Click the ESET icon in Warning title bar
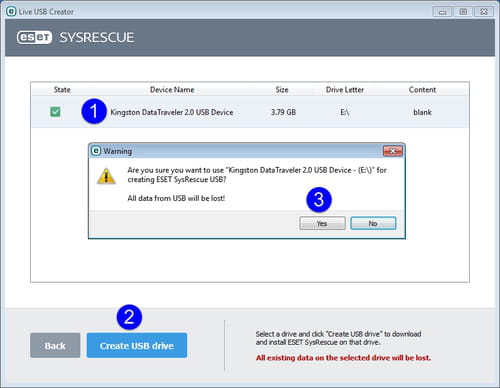 click(96, 151)
